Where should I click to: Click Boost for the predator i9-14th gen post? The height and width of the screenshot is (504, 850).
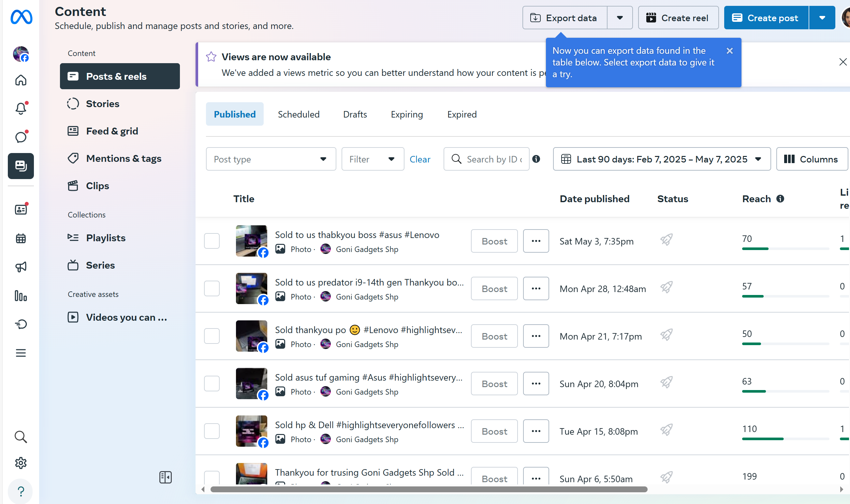click(494, 289)
